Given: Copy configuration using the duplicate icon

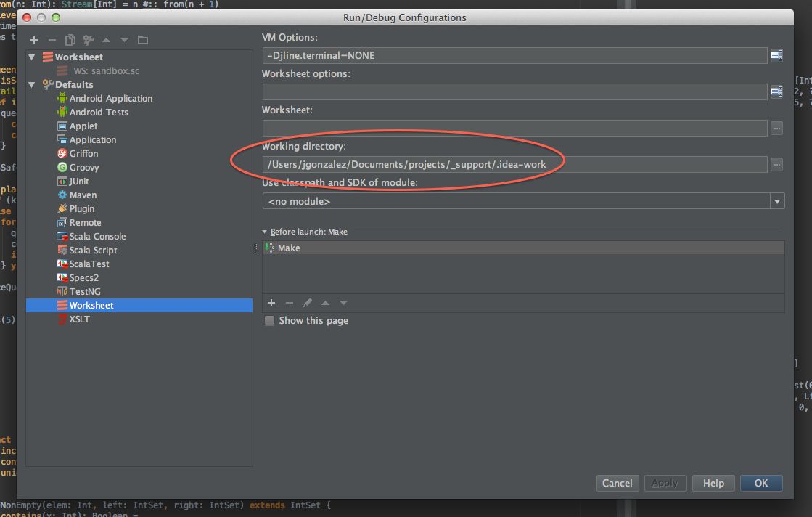Looking at the screenshot, I should (70, 40).
